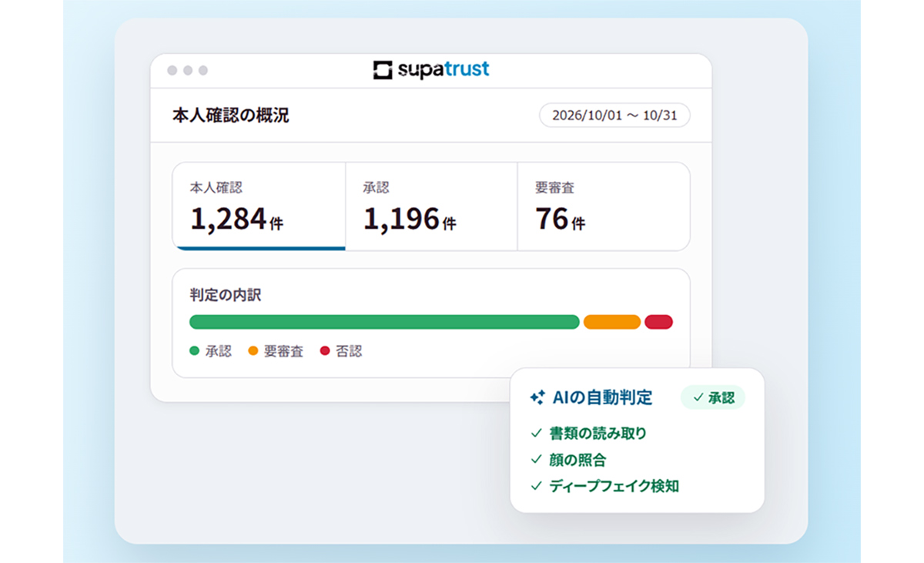Select the 要審査 76件 tab

point(604,206)
